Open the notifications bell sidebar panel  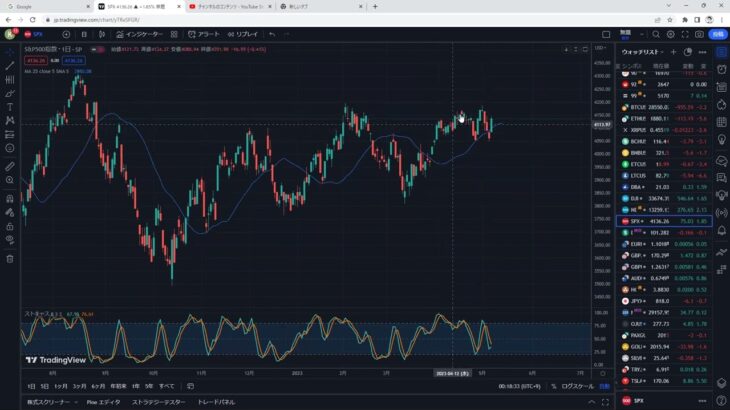pos(722,230)
